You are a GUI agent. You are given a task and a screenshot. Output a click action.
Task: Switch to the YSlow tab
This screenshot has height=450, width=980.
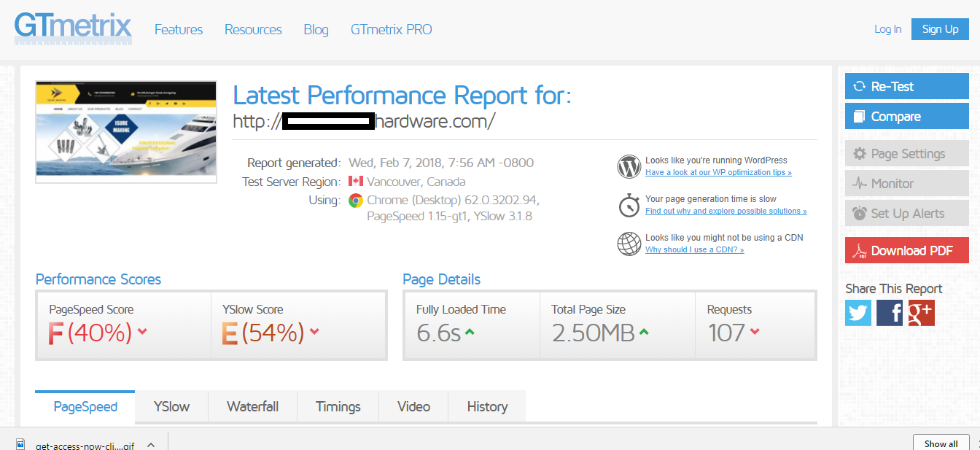tap(171, 407)
